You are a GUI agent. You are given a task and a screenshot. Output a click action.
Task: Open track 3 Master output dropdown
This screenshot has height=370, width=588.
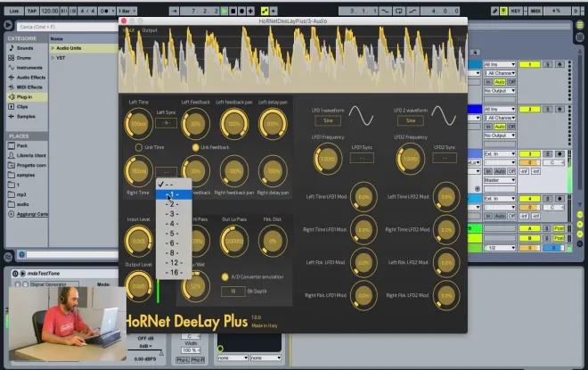tap(500, 180)
